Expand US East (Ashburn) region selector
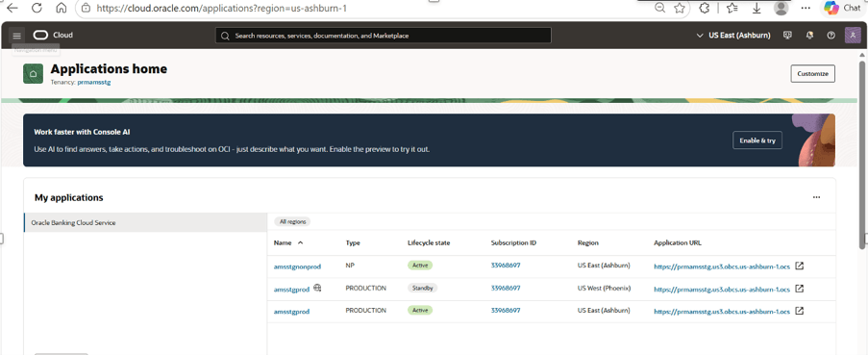Image resolution: width=868 pixels, height=355 pixels. [x=733, y=35]
